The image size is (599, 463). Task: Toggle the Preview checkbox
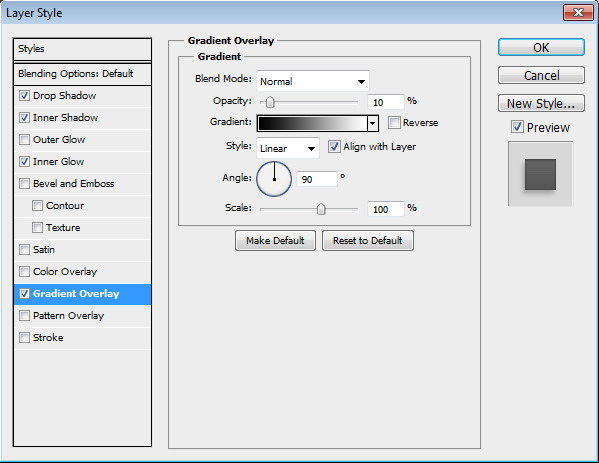point(517,127)
